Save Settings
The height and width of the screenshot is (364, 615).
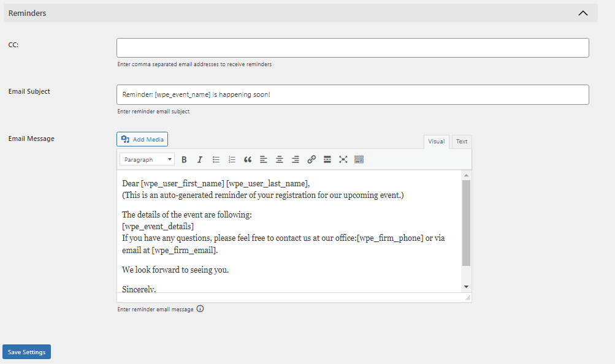click(x=26, y=352)
